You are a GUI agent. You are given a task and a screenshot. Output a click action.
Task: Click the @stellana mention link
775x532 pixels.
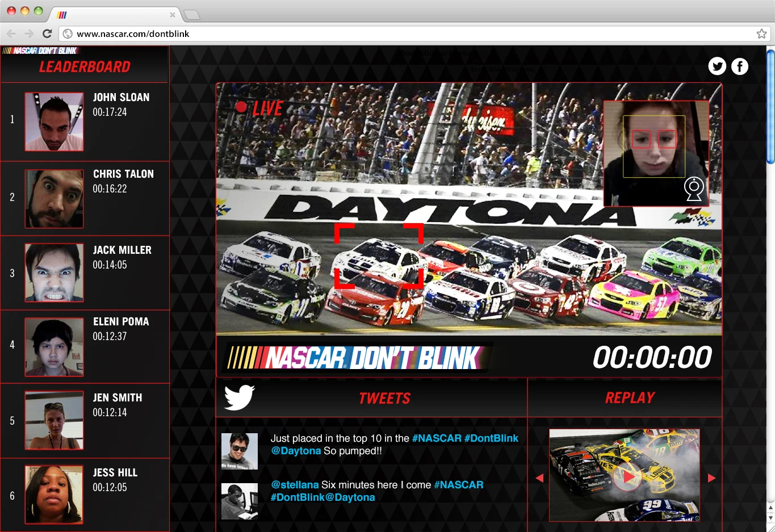[x=295, y=485]
